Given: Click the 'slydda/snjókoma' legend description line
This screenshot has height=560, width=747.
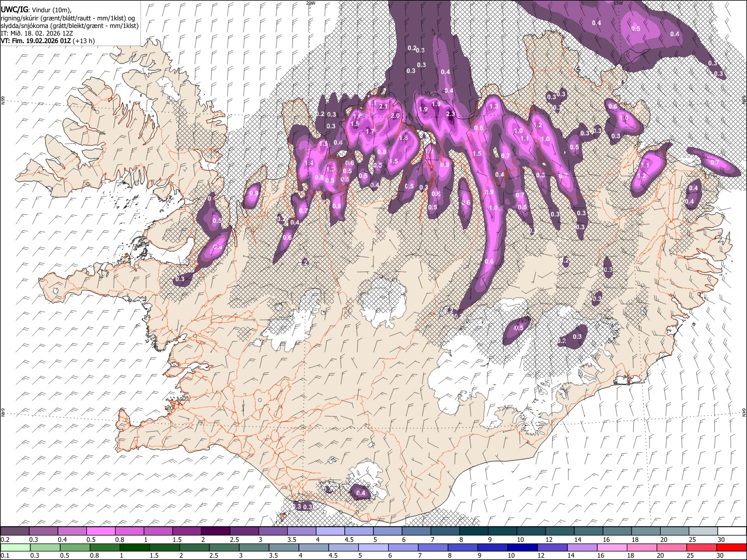Looking at the screenshot, I should coord(69,26).
